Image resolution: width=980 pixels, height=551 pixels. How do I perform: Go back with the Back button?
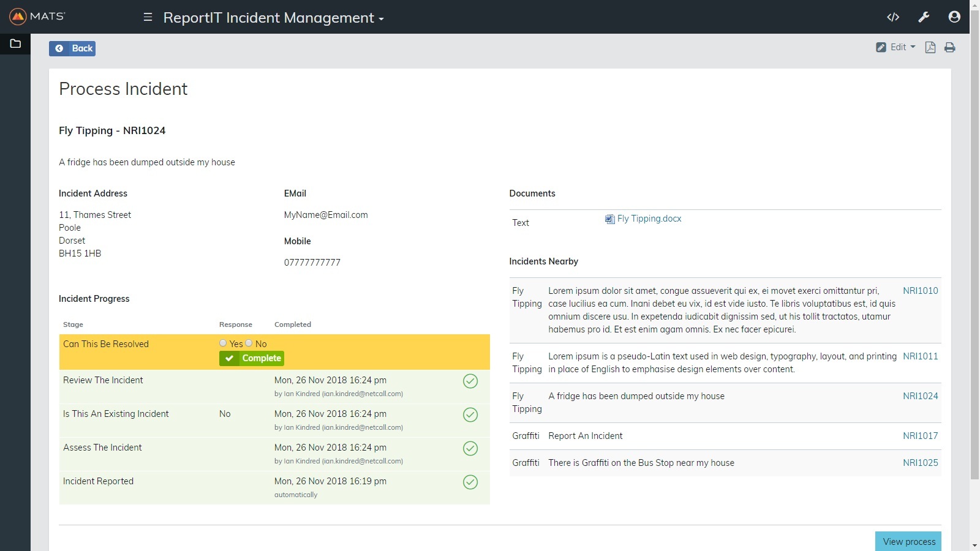click(x=72, y=48)
